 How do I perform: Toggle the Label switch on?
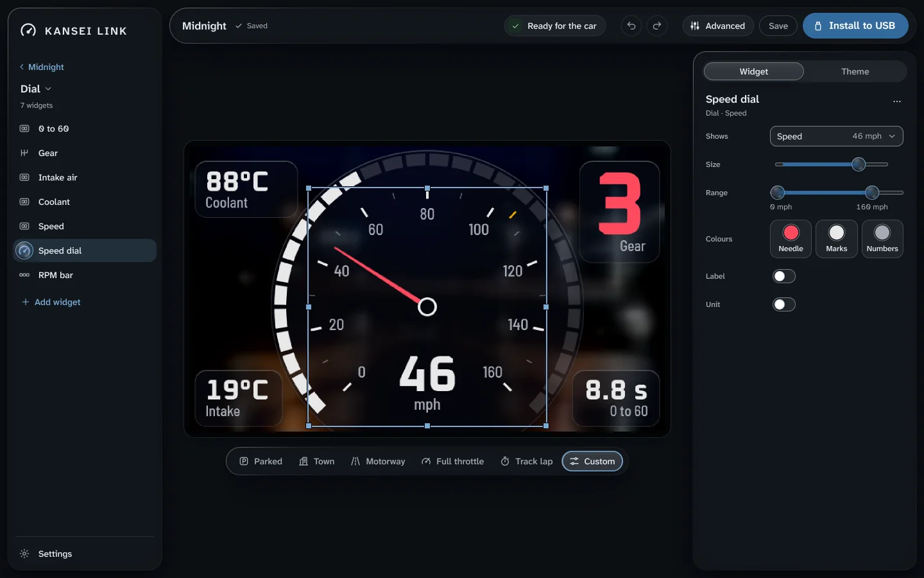784,276
